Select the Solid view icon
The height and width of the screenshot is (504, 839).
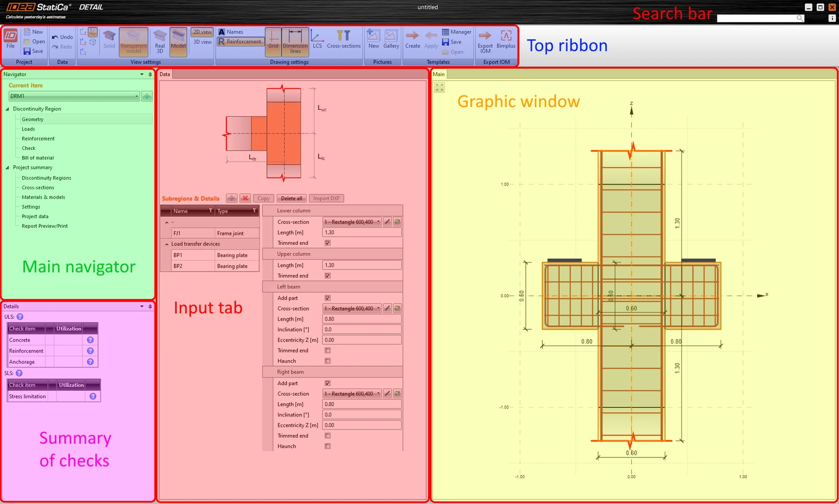tap(109, 40)
